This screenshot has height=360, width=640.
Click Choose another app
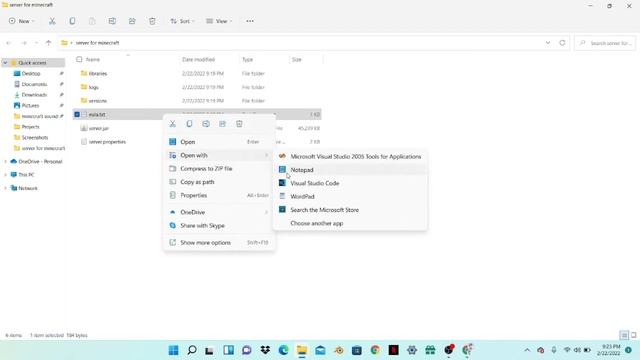click(350, 223)
